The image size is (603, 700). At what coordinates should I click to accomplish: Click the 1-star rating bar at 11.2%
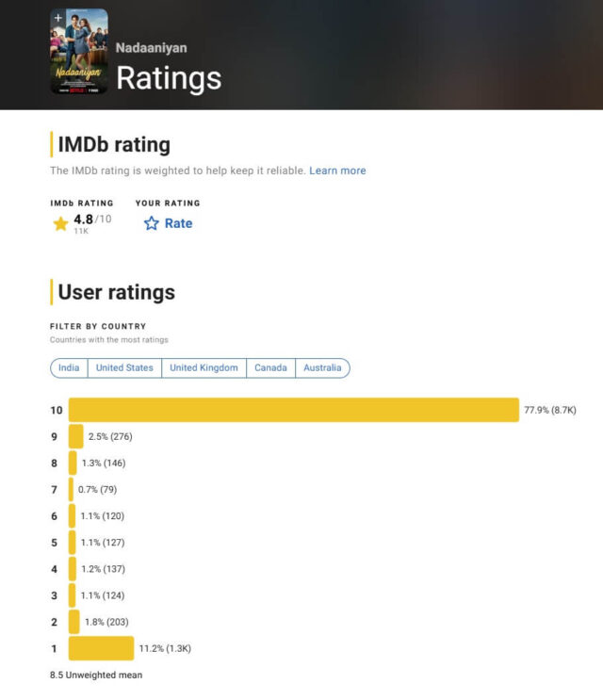point(101,648)
